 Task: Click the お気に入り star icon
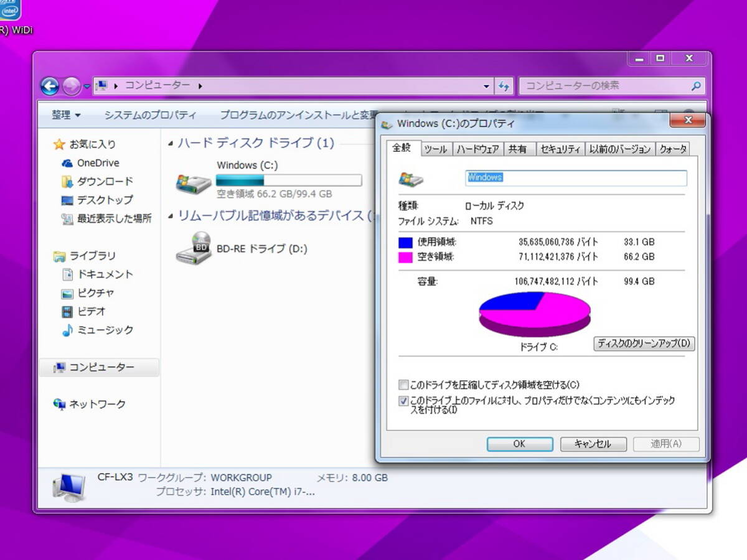pos(59,144)
